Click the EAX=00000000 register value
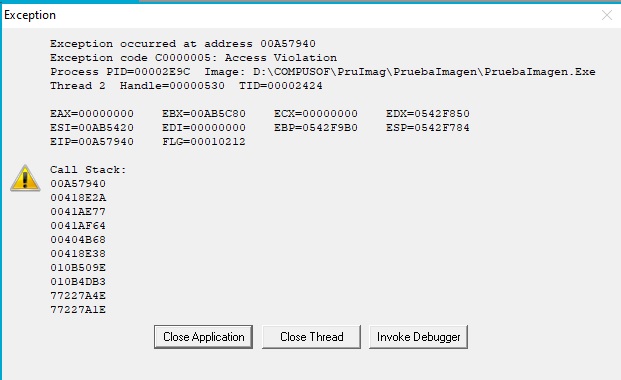Viewport: 621px width, 380px height. 92,114
